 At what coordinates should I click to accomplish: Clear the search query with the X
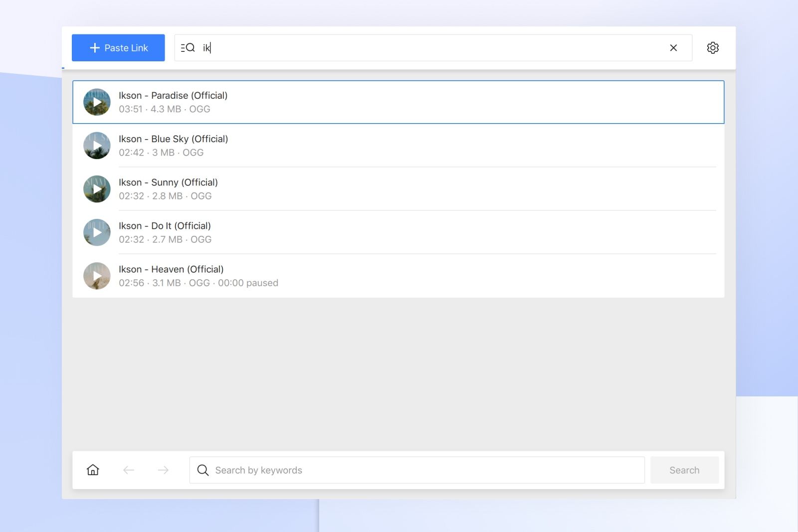tap(673, 47)
